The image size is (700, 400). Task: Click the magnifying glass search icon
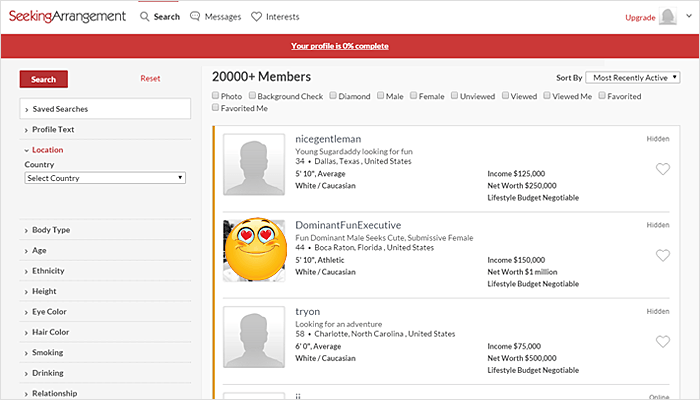145,17
